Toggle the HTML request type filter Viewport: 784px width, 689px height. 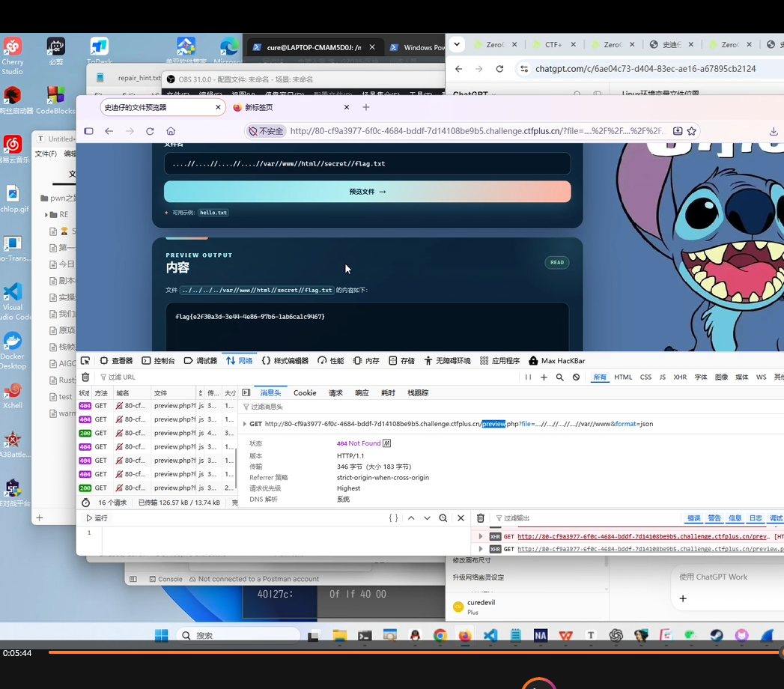623,377
